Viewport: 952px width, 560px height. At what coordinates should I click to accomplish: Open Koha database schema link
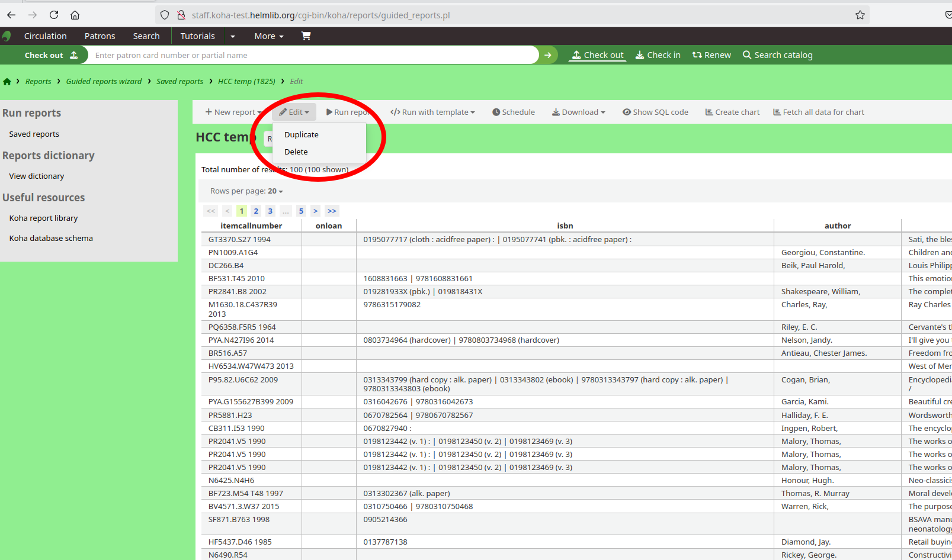(51, 238)
